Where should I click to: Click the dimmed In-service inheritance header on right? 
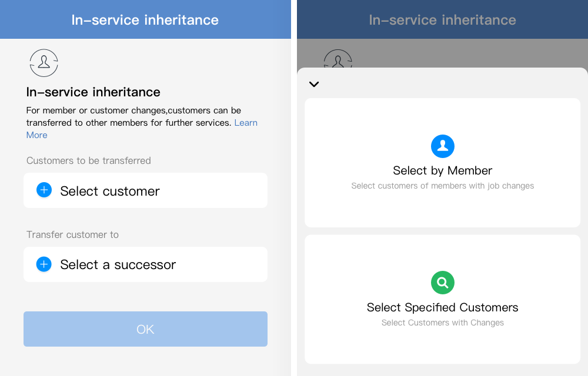tap(443, 20)
